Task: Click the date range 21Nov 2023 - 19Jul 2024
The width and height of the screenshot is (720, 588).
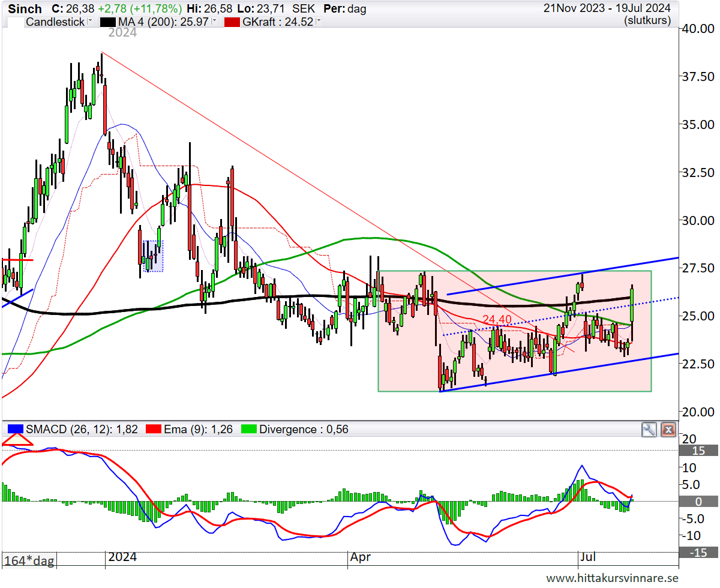Action: pyautogui.click(x=607, y=8)
